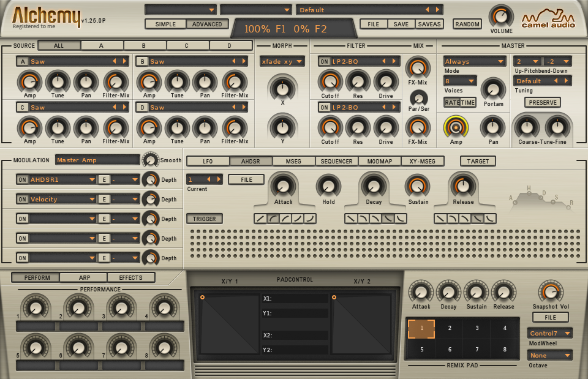The image size is (588, 379).
Task: Click the Camel Audio logo
Action: point(548,19)
